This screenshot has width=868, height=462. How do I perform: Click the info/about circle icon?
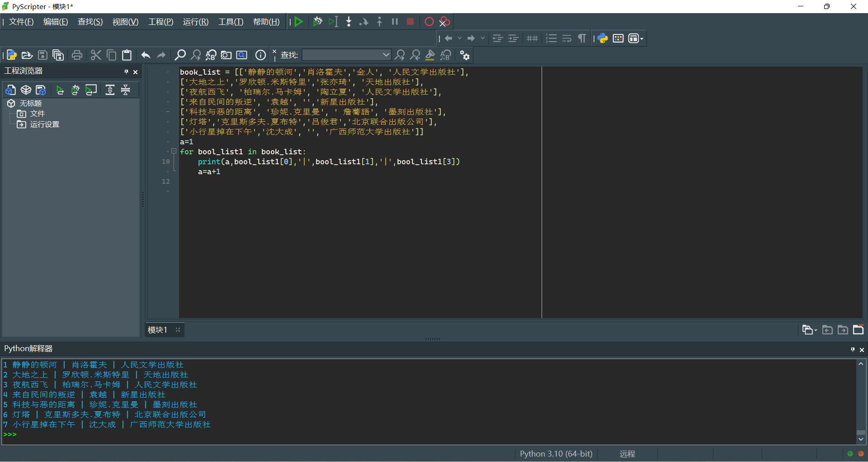tap(260, 55)
